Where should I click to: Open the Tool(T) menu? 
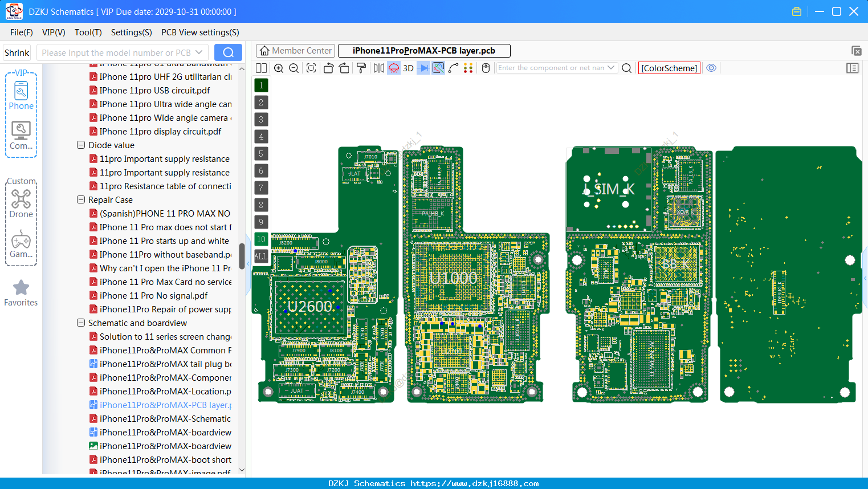(x=88, y=32)
